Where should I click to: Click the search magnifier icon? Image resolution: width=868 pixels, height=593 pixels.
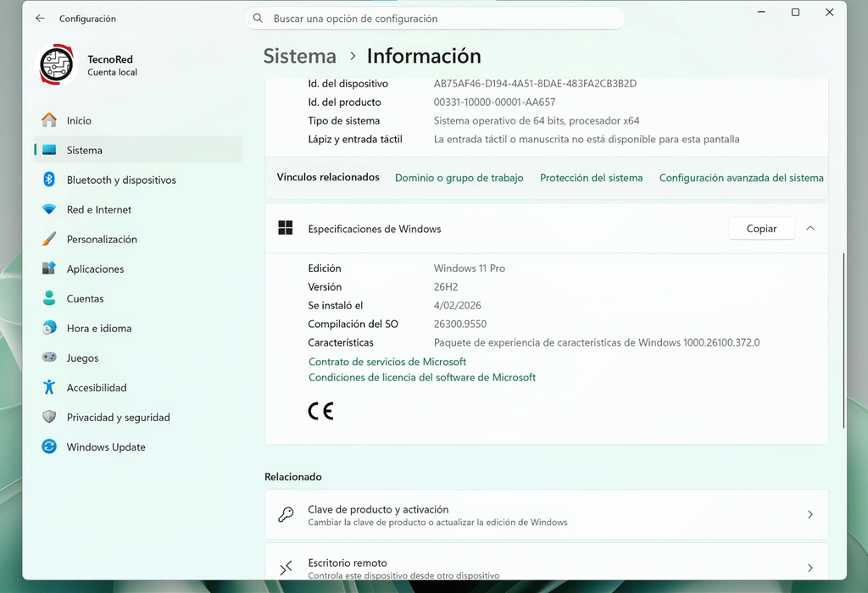pos(258,19)
